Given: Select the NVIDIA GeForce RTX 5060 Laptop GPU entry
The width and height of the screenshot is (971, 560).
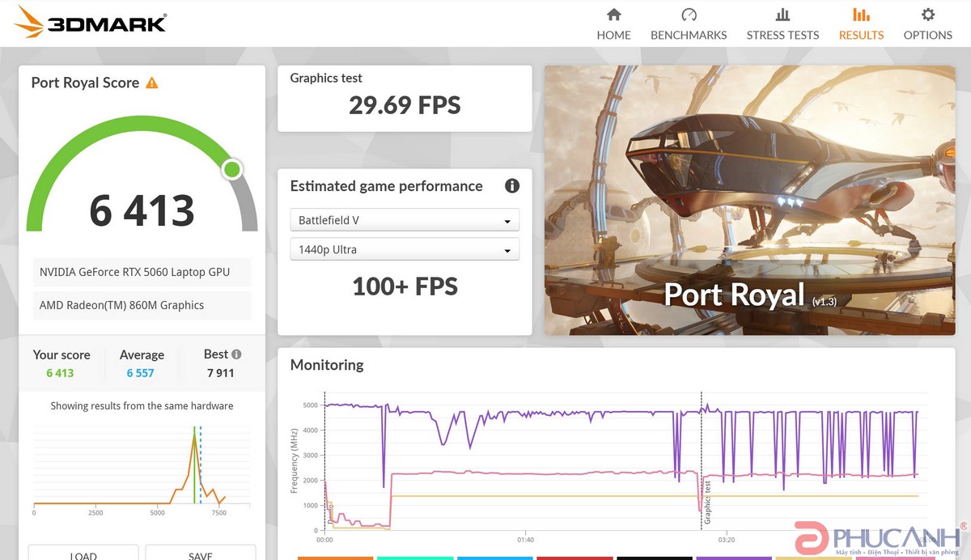Looking at the screenshot, I should (x=141, y=272).
